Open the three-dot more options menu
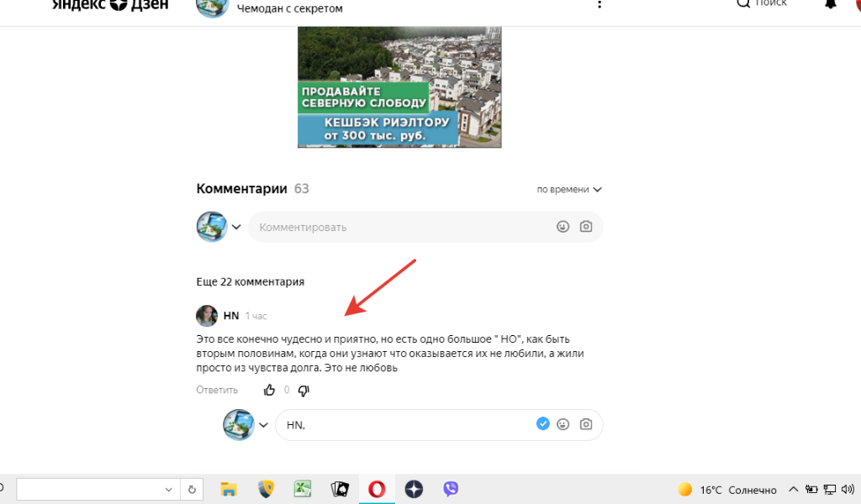861x504 pixels. pyautogui.click(x=599, y=5)
